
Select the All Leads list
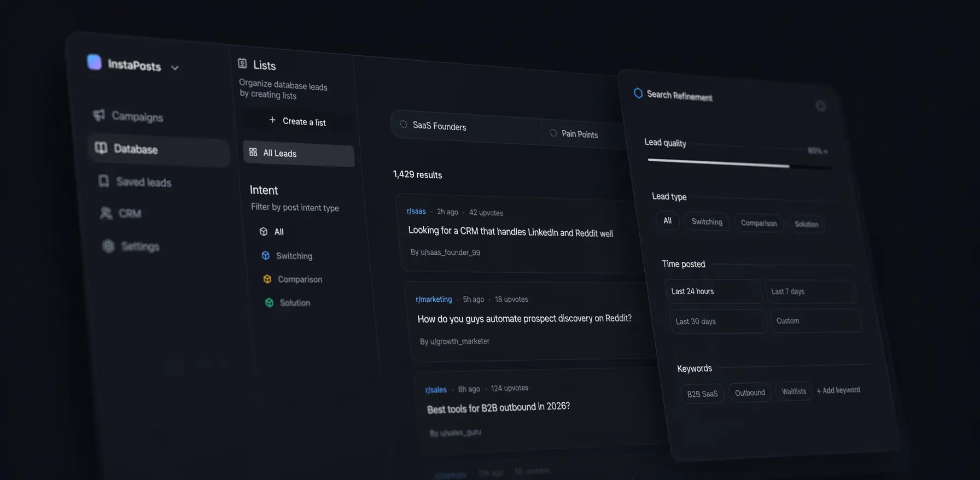299,154
